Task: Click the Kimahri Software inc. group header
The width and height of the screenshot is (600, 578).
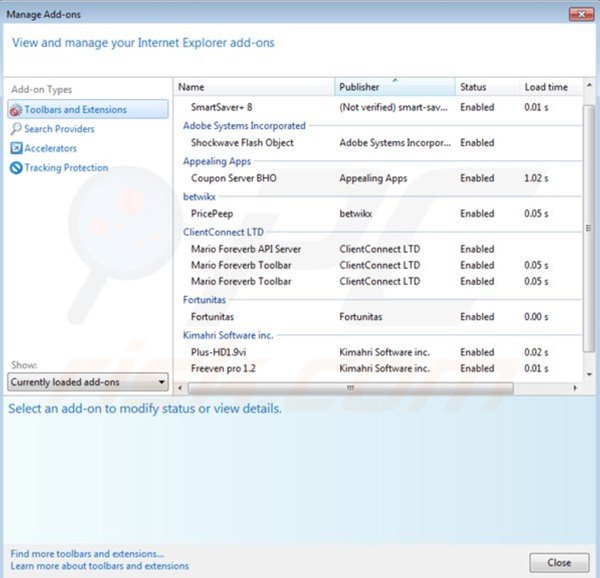Action: [228, 335]
